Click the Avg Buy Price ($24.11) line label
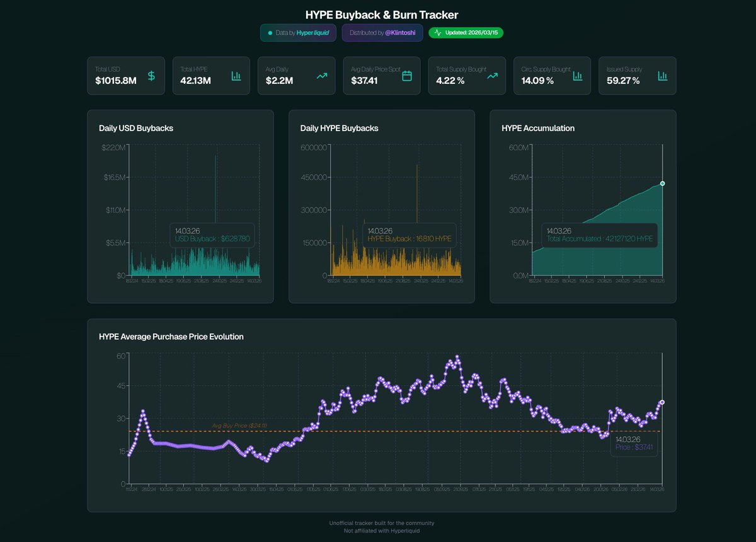Screen dimensions: 756x542 (239, 426)
